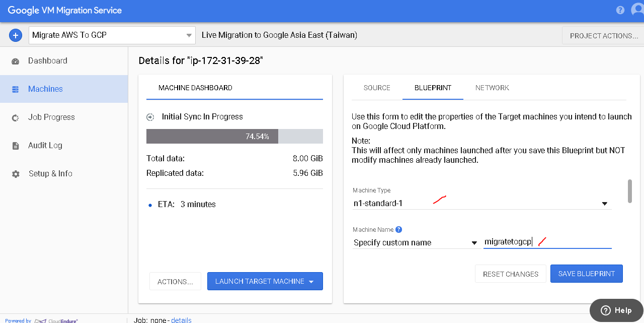Click the blueprint panel vertical scrollbar
644x323 pixels.
pyautogui.click(x=629, y=191)
